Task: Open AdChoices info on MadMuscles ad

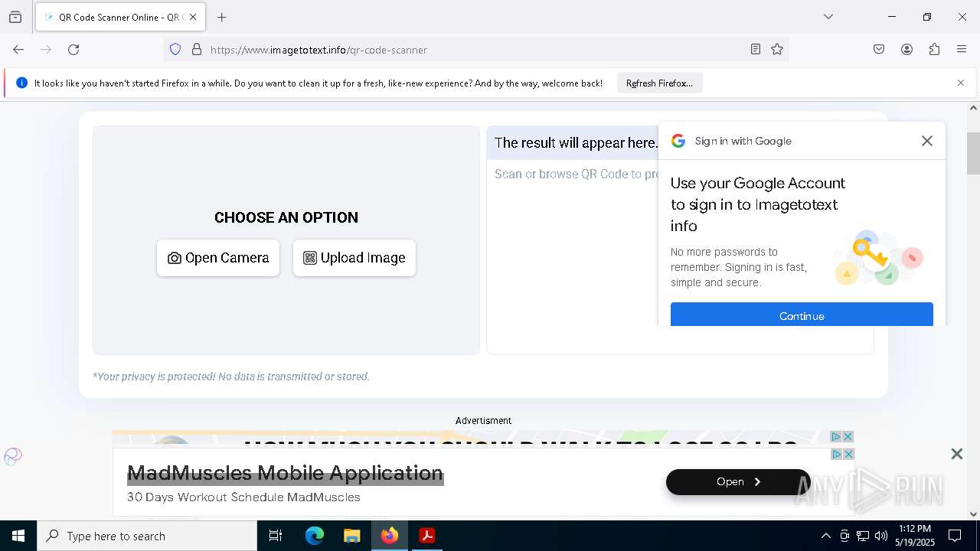Action: pos(837,454)
